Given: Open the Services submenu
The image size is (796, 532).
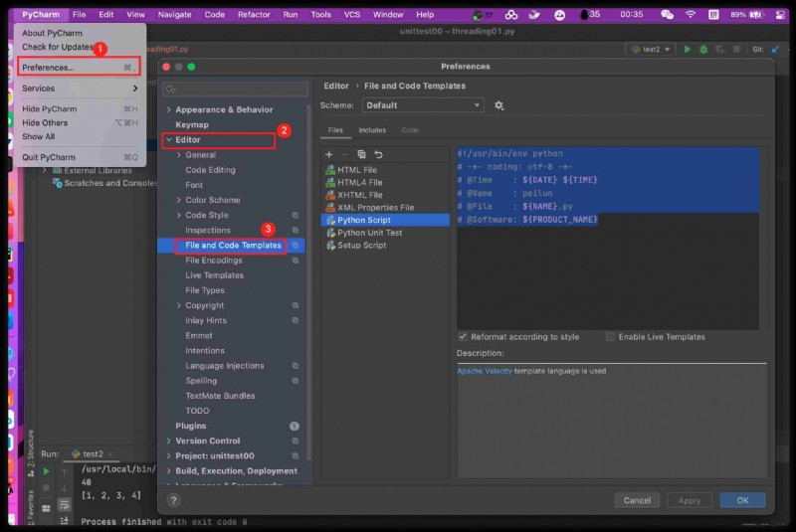Looking at the screenshot, I should tap(80, 89).
